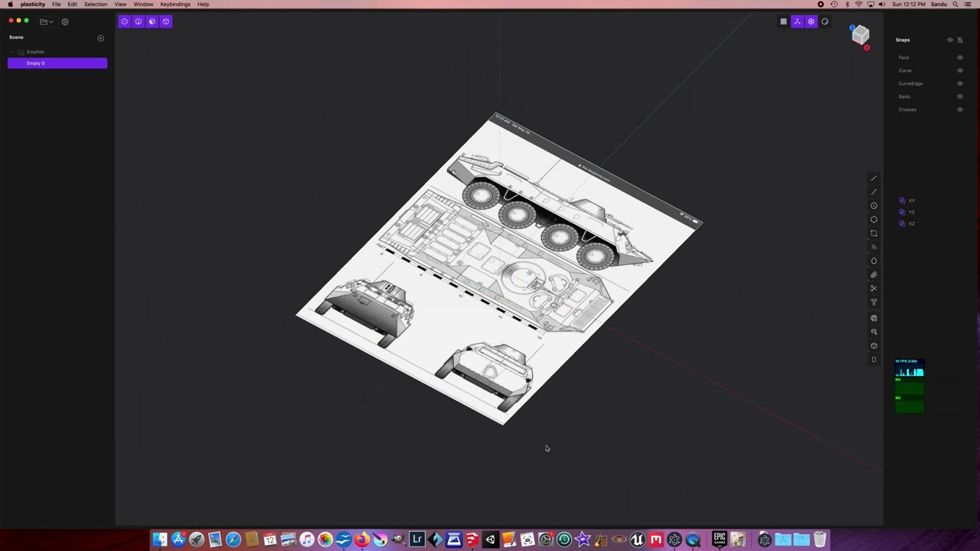Select the XZ construction plane

907,223
